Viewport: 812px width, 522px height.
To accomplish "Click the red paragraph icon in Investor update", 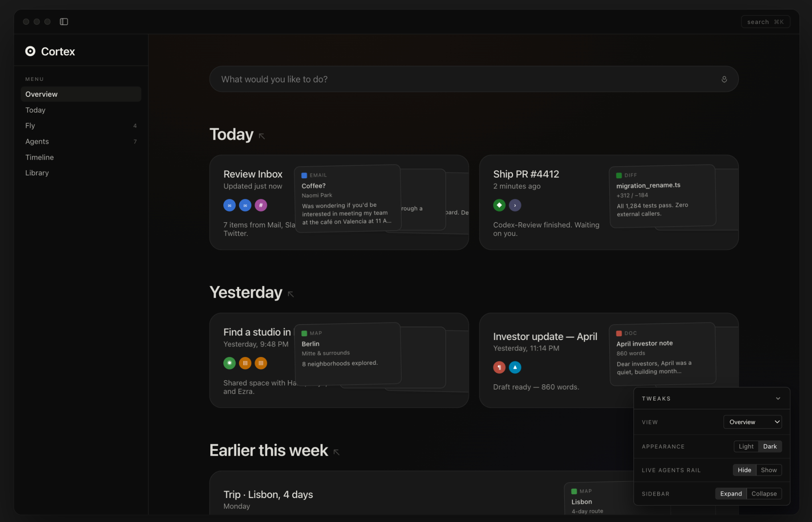I will click(499, 367).
